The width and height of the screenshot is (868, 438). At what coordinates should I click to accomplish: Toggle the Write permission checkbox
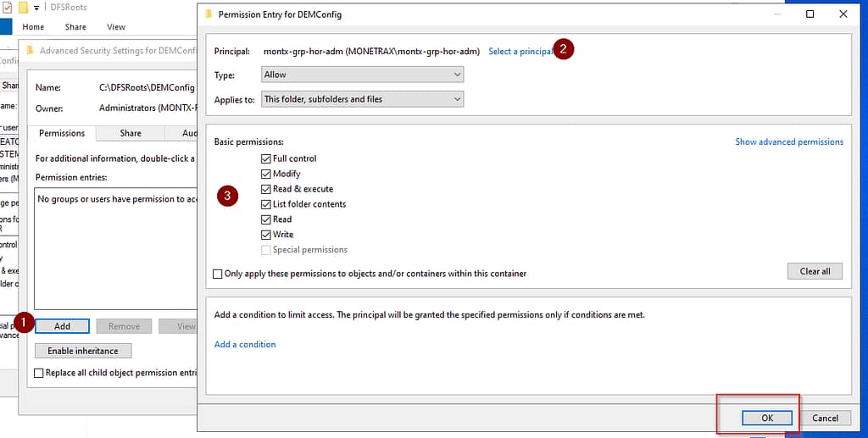pyautogui.click(x=267, y=235)
